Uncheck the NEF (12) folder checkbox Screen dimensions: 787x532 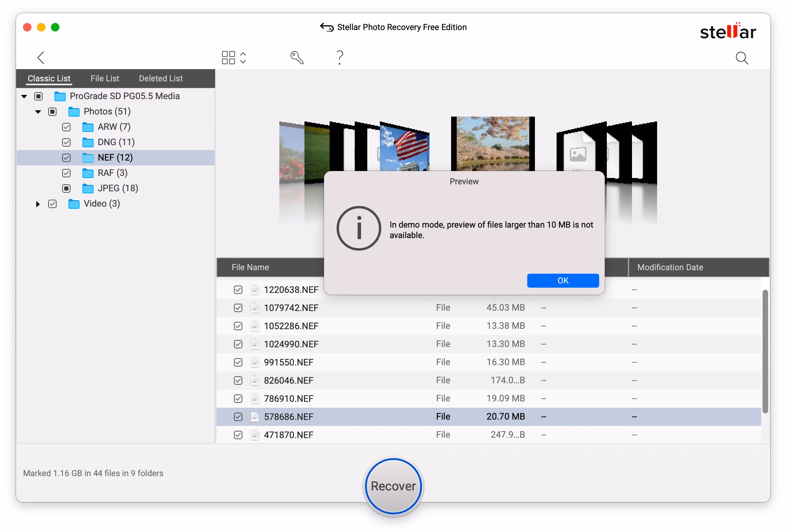[x=66, y=158]
